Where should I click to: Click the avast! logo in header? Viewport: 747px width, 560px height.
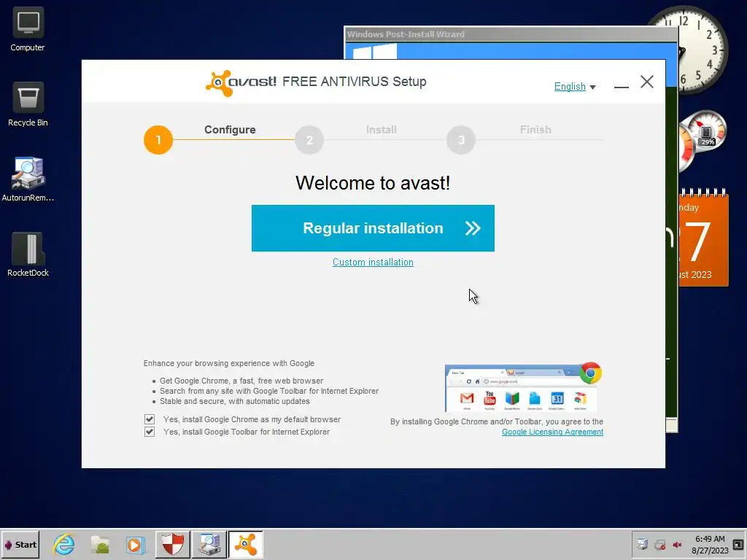click(241, 83)
